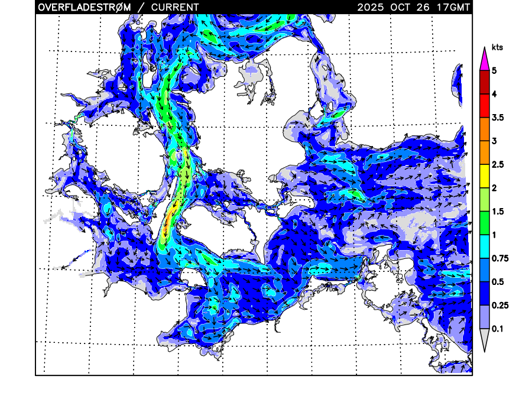The height and width of the screenshot is (399, 532).
Task: Click the grey arrow below the legend
Action: click(484, 340)
